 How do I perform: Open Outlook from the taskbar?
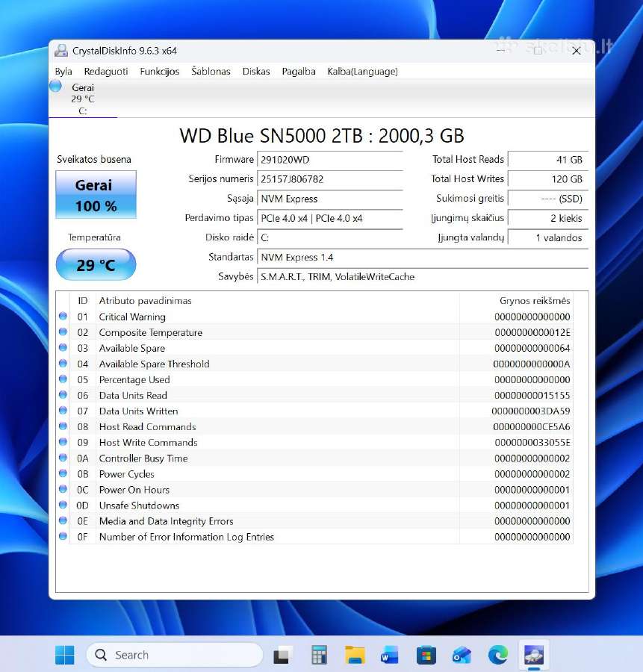[x=462, y=655]
